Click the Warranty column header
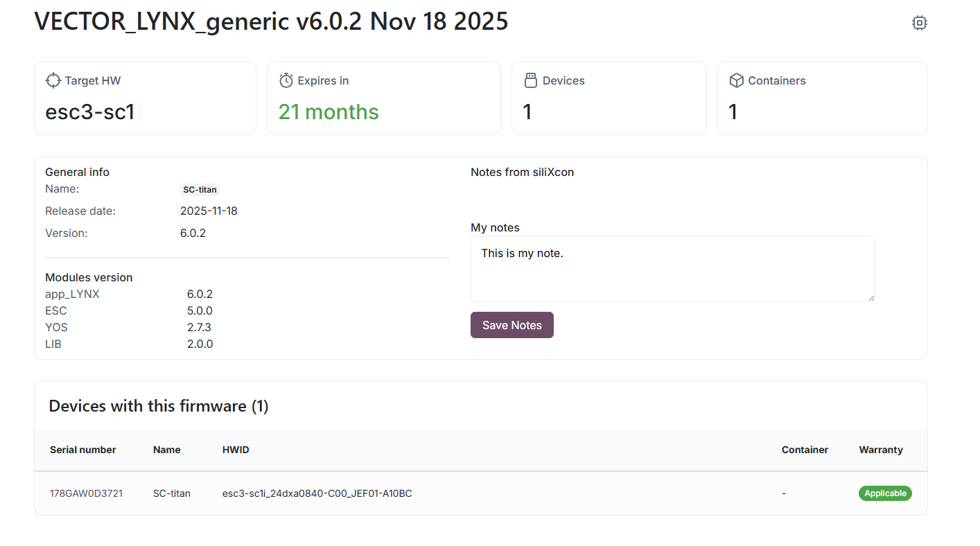Viewport: 980px width, 546px height. pyautogui.click(x=881, y=450)
